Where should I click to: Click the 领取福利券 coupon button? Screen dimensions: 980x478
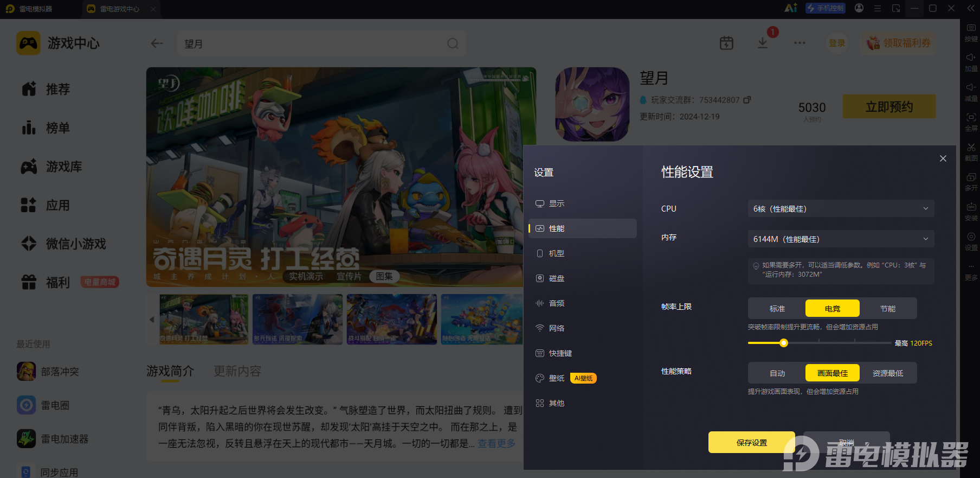898,43
